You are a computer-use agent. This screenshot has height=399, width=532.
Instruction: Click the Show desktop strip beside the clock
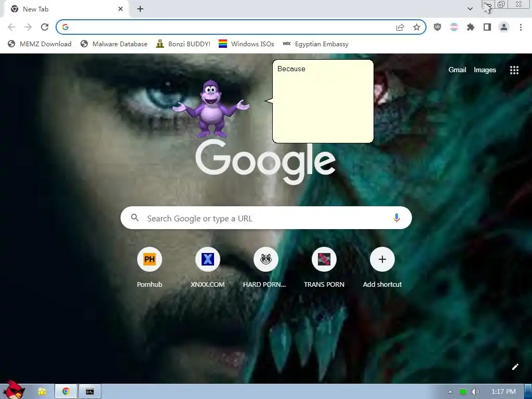pos(528,392)
